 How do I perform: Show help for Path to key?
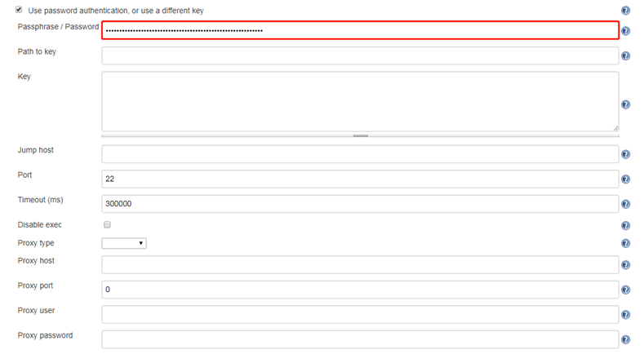coord(625,55)
